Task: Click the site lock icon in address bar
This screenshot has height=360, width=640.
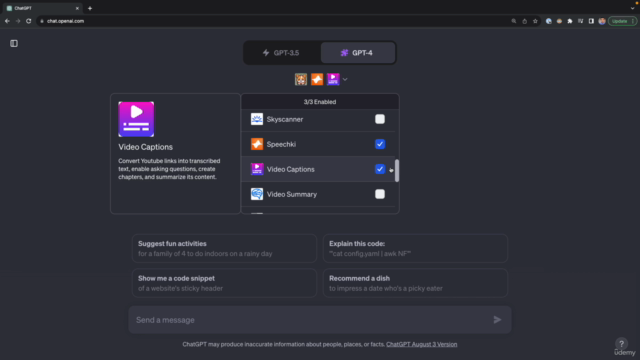Action: click(x=42, y=21)
